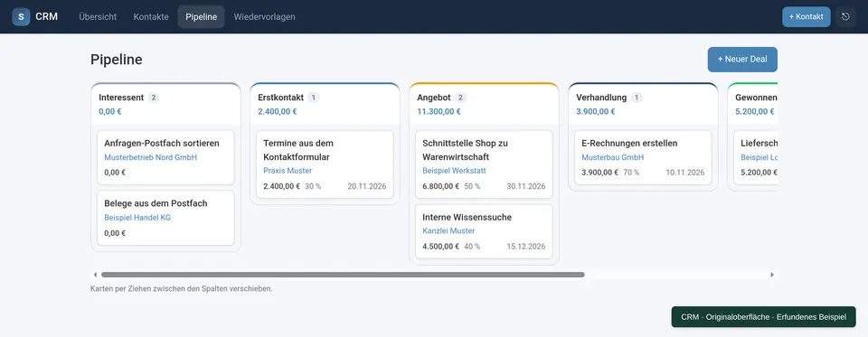Viewport: 868px width, 337px height.
Task: Click the CRM Originaloberfläche badge at bottom
Action: pyautogui.click(x=763, y=317)
